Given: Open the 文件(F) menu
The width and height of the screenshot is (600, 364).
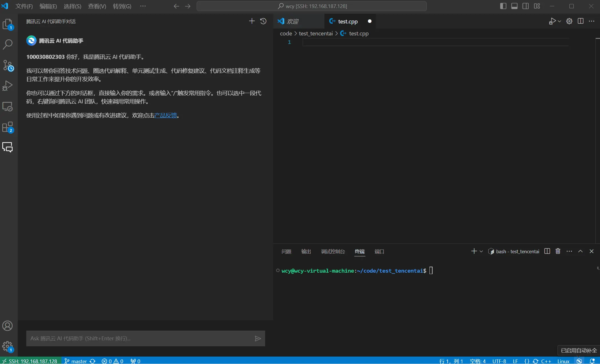Looking at the screenshot, I should (24, 6).
